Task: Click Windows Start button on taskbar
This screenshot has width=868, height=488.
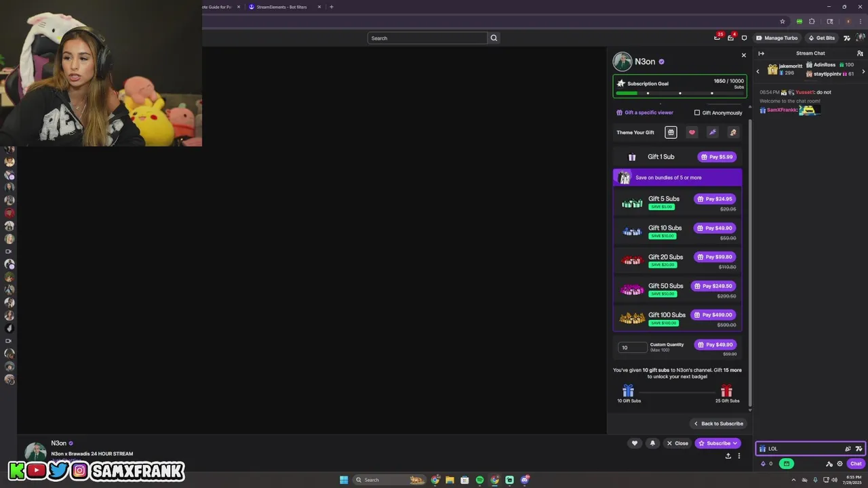Action: click(x=344, y=480)
